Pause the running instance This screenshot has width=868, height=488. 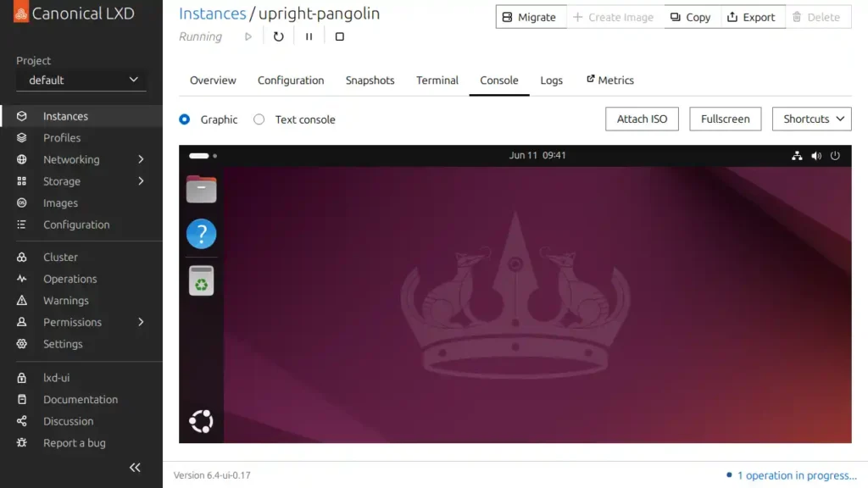[309, 36]
